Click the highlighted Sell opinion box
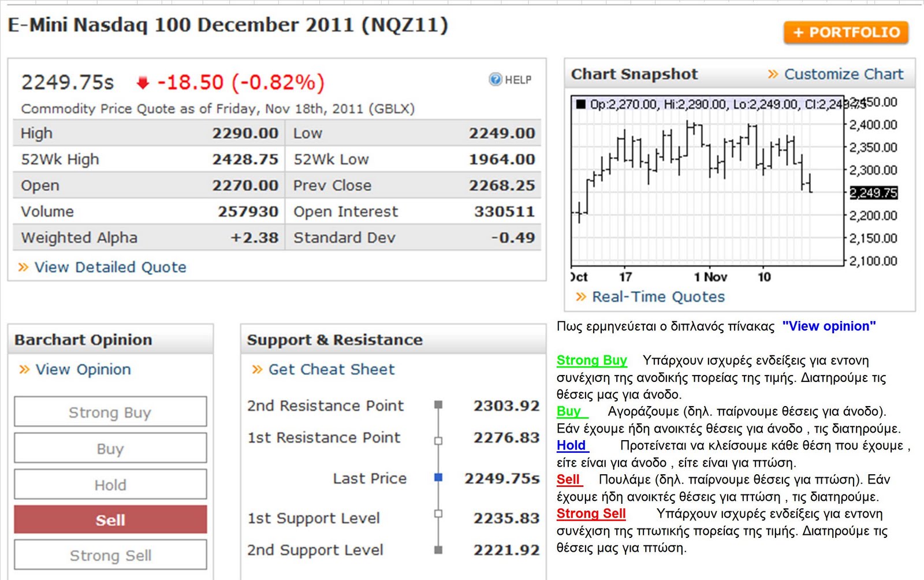This screenshot has width=924, height=580. (110, 520)
